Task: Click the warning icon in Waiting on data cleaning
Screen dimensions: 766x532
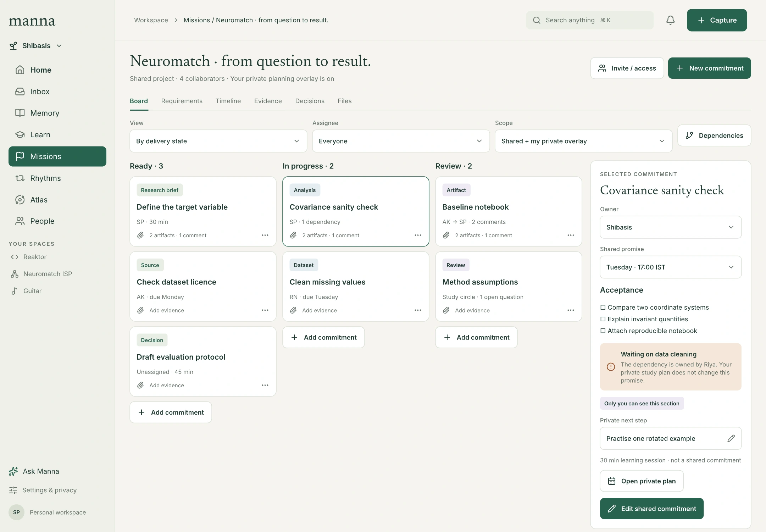Action: tap(611, 367)
